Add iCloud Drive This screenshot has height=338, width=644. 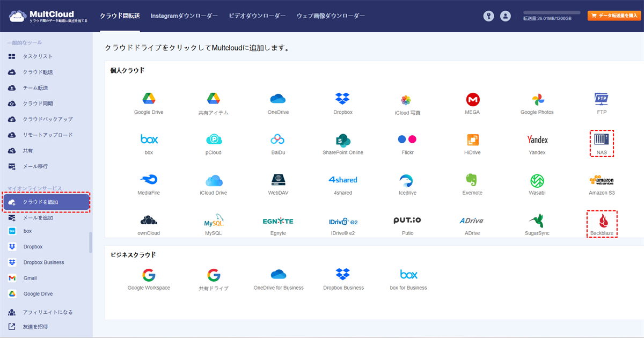[x=214, y=180]
